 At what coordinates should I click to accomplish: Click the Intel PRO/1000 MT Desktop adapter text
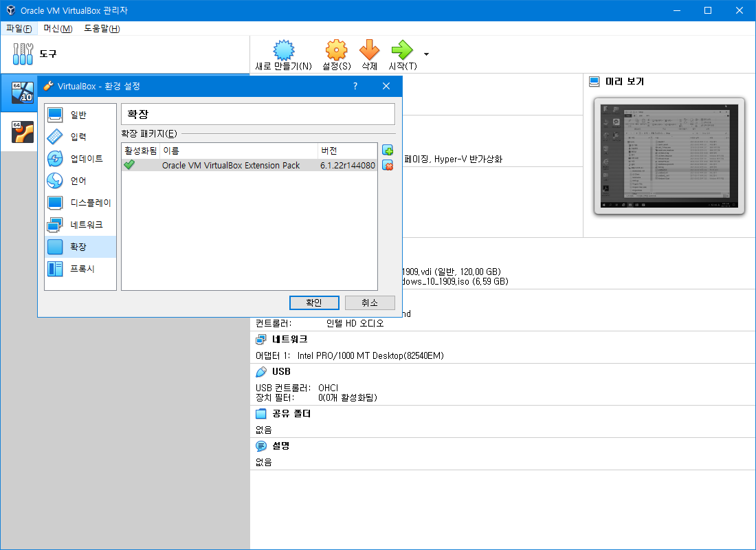[x=370, y=355]
